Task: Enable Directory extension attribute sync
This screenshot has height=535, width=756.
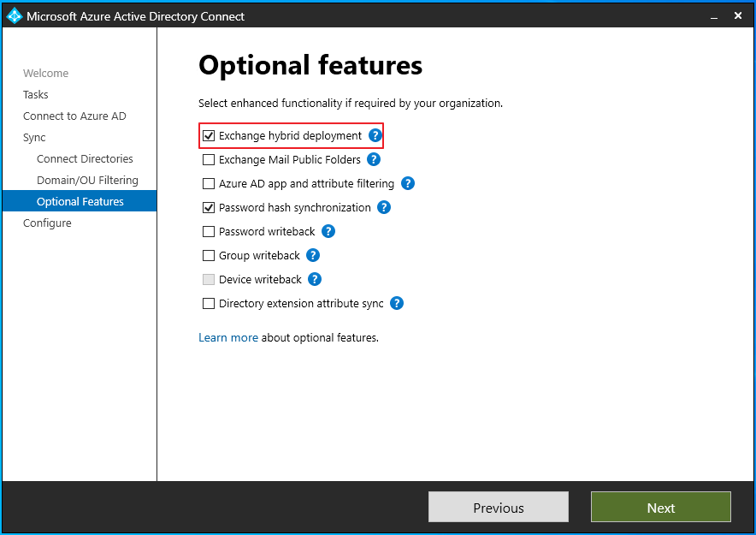Action: (x=209, y=303)
